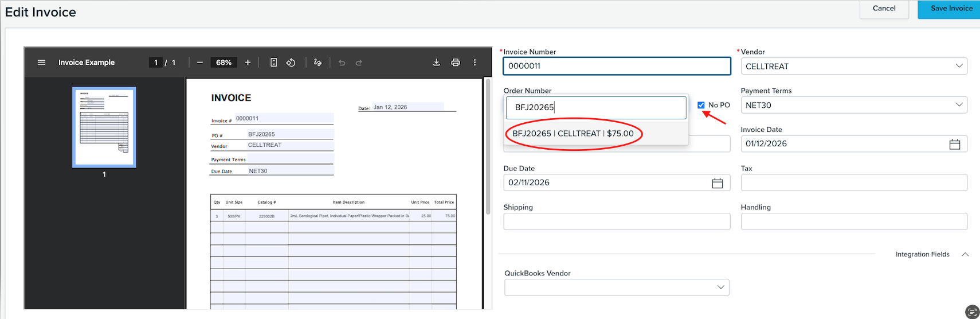The width and height of the screenshot is (980, 319).
Task: Select the BFJ20265 | CELLTREAT | $75.00 suggestion
Action: pos(596,133)
